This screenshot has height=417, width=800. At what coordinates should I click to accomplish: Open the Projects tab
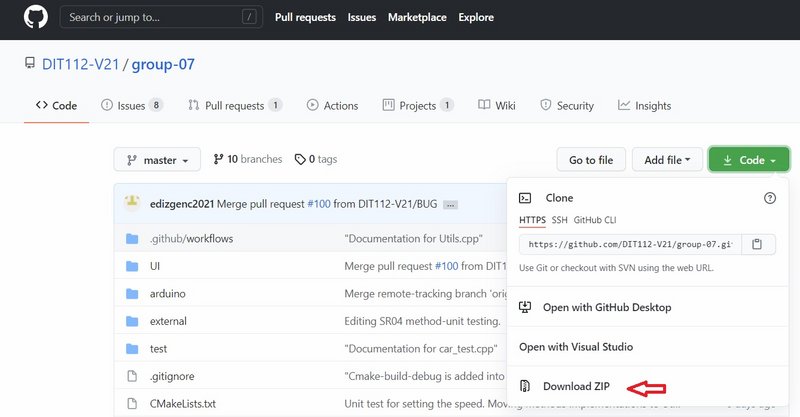point(418,106)
